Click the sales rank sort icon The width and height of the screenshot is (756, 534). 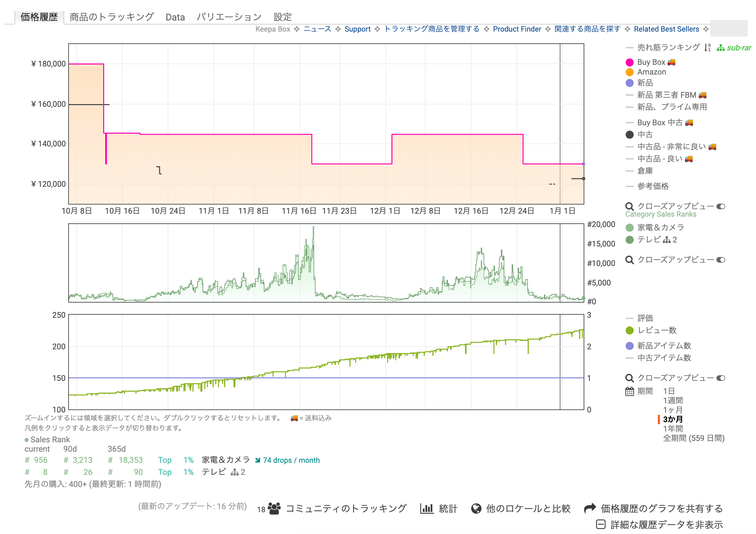[x=707, y=48]
